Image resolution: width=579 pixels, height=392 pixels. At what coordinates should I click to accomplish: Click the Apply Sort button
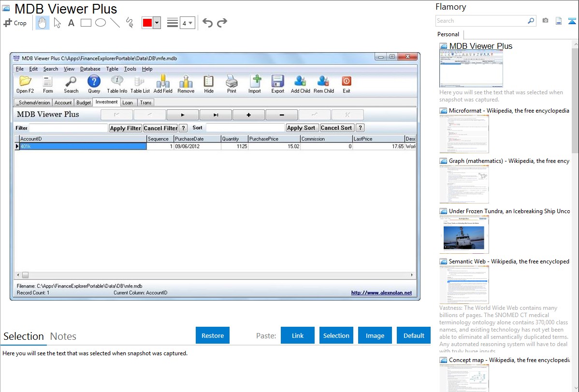click(301, 128)
